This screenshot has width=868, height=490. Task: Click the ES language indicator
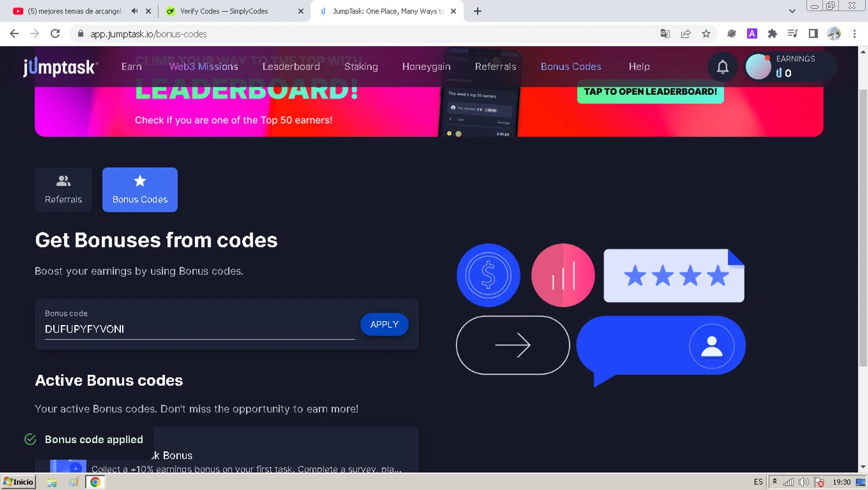[x=758, y=482]
